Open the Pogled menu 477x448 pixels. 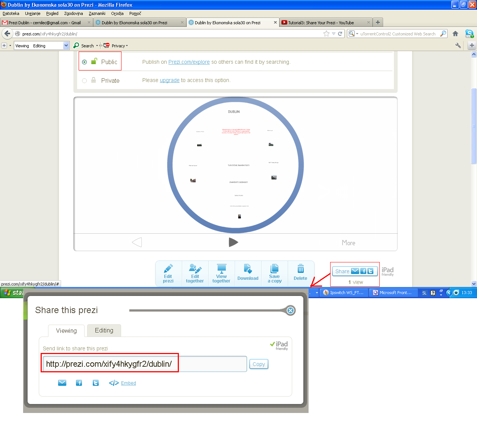52,13
